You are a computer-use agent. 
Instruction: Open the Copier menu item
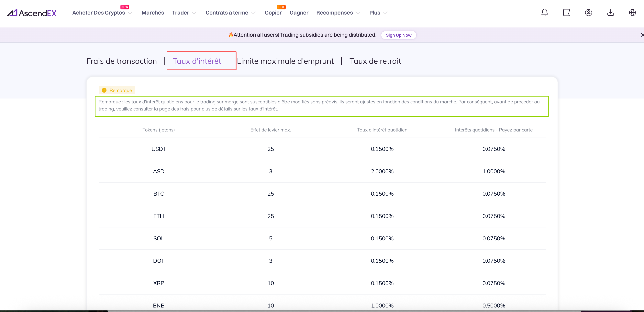pyautogui.click(x=273, y=13)
